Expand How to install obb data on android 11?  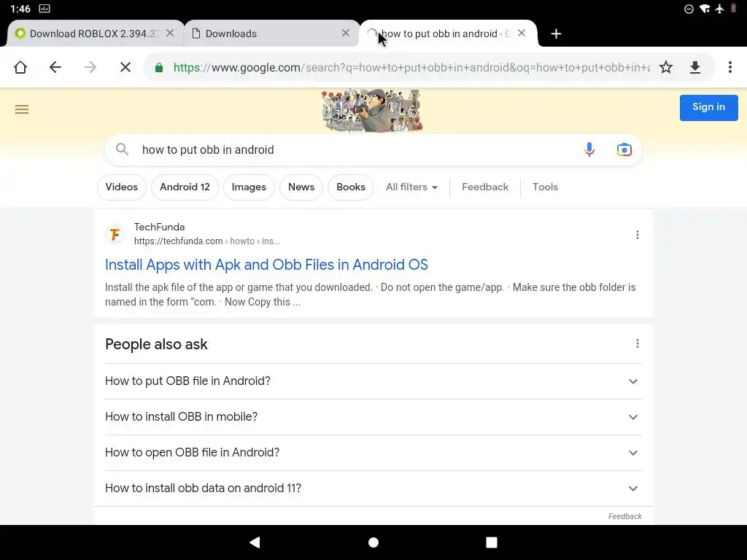373,489
